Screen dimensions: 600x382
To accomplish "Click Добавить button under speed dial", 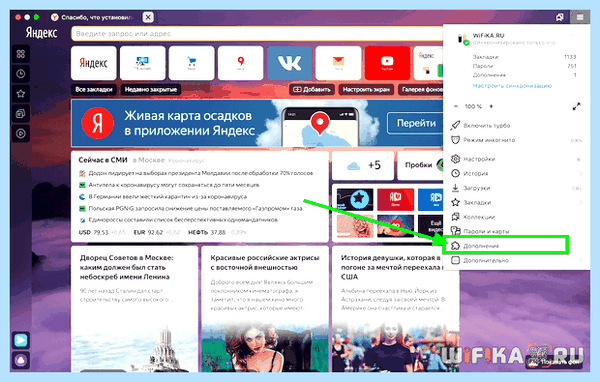I will [x=312, y=90].
